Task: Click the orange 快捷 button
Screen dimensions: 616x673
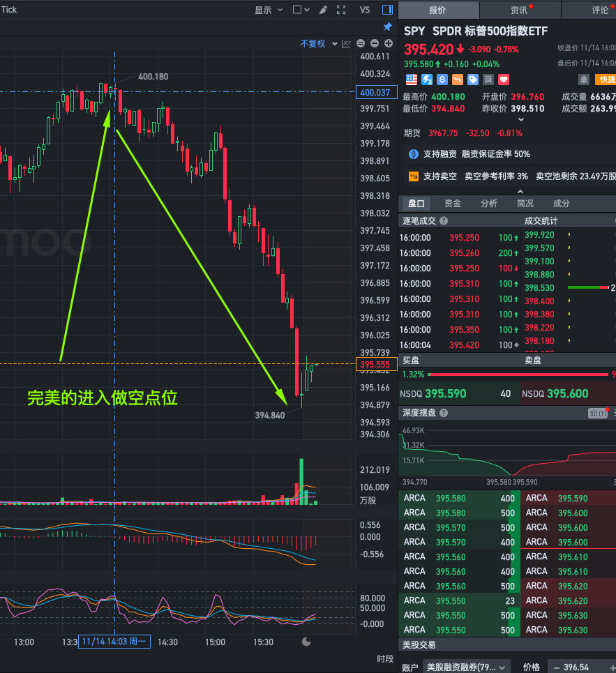Action: pos(606,80)
